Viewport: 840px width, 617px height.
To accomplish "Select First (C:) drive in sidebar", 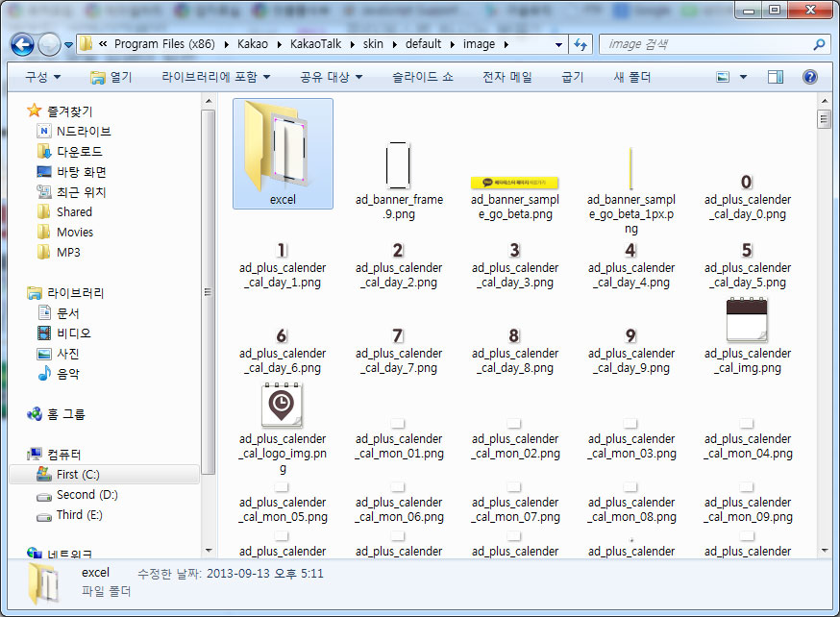I will (78, 475).
